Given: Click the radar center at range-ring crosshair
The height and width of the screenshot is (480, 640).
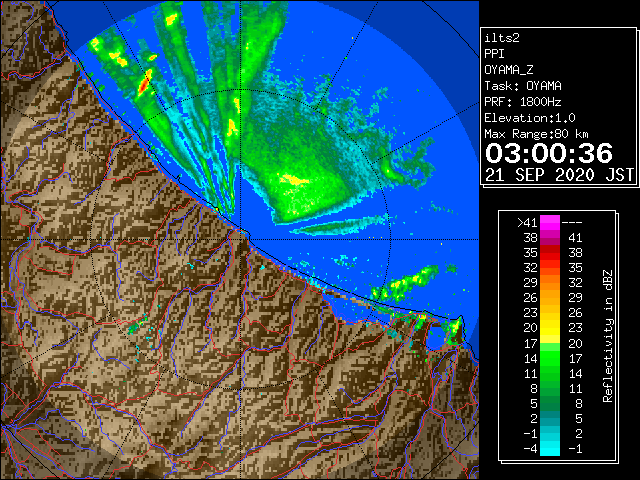Looking at the screenshot, I should [x=241, y=239].
